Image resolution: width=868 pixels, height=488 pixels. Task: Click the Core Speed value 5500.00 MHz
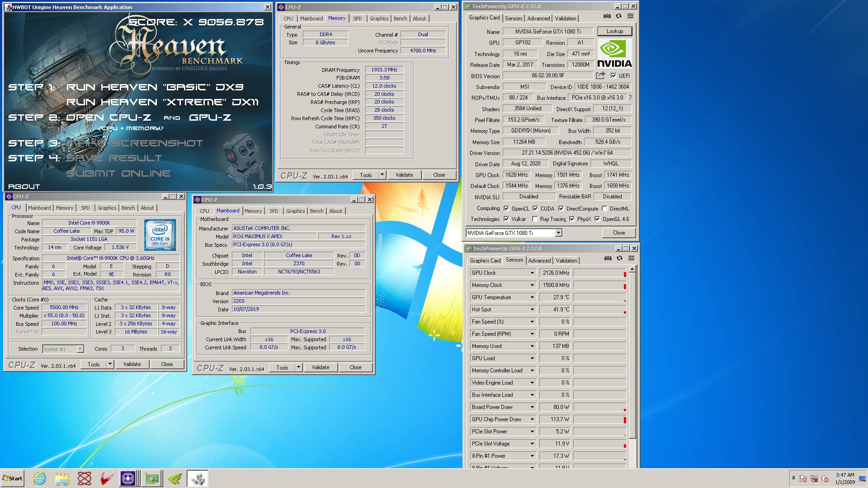click(64, 307)
